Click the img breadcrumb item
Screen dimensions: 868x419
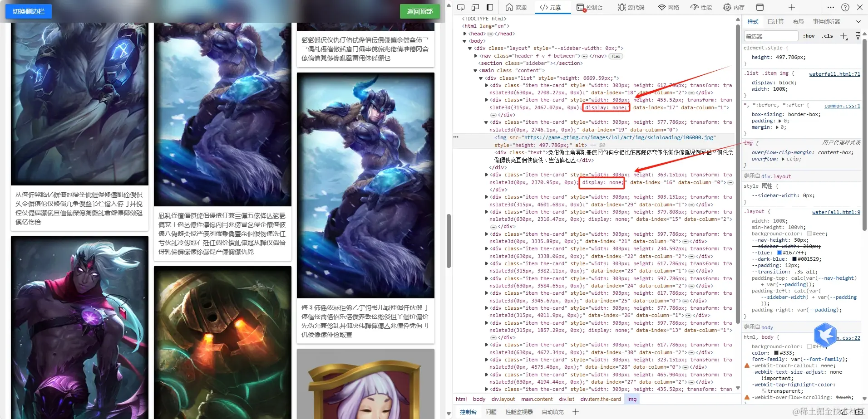tap(632, 399)
